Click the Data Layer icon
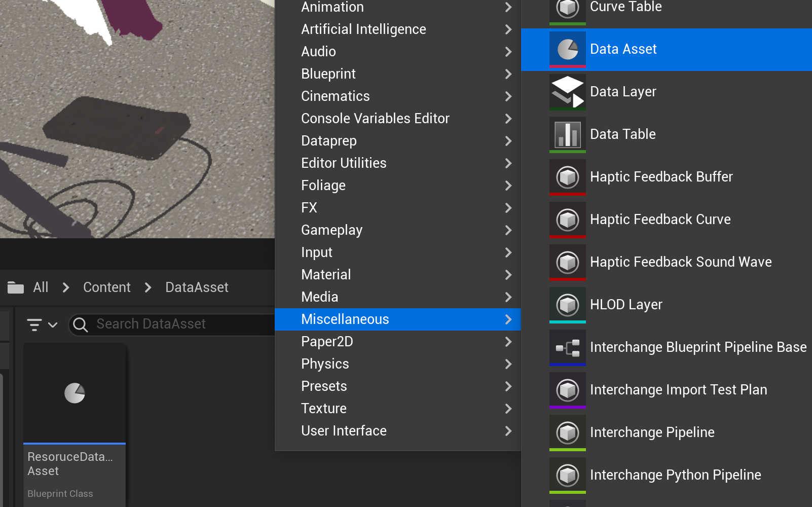The height and width of the screenshot is (507, 812). [x=567, y=92]
